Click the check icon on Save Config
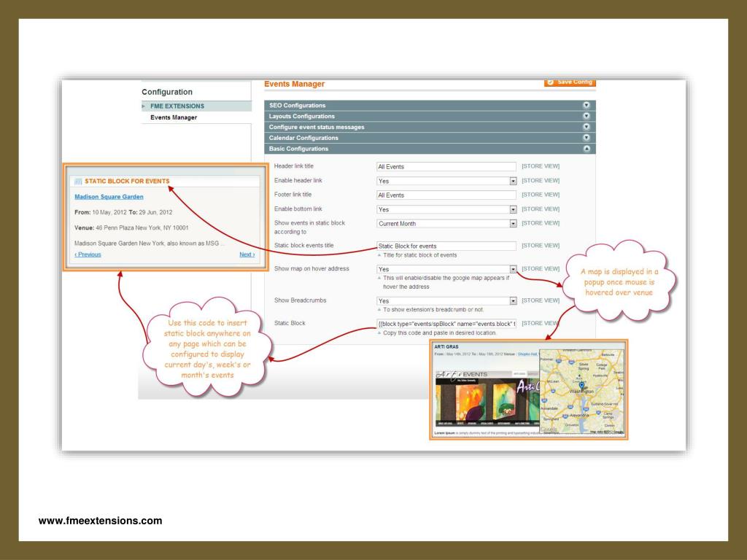The image size is (747, 560). [x=551, y=82]
